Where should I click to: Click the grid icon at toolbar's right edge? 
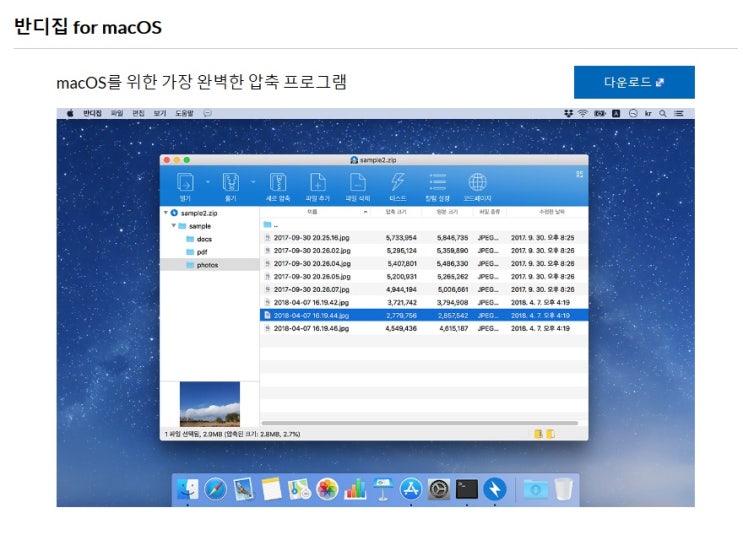(580, 174)
